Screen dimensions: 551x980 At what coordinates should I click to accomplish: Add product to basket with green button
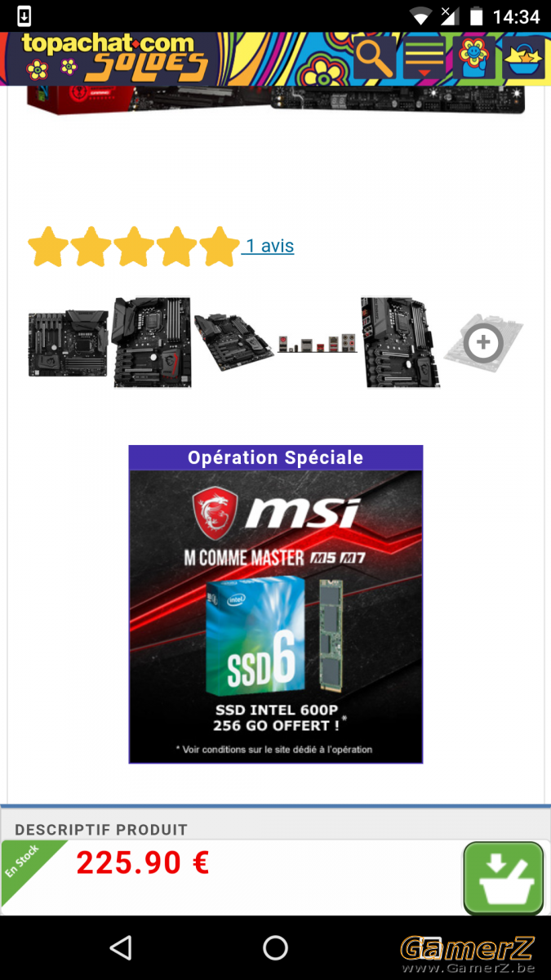coord(504,878)
